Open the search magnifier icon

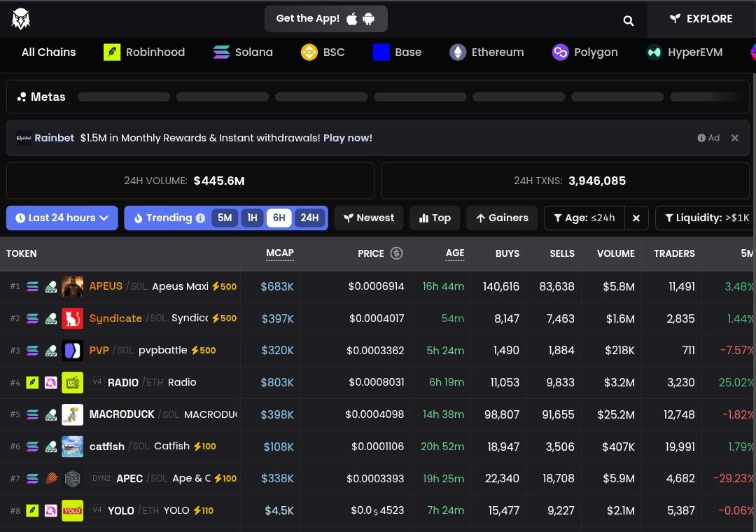tap(628, 20)
